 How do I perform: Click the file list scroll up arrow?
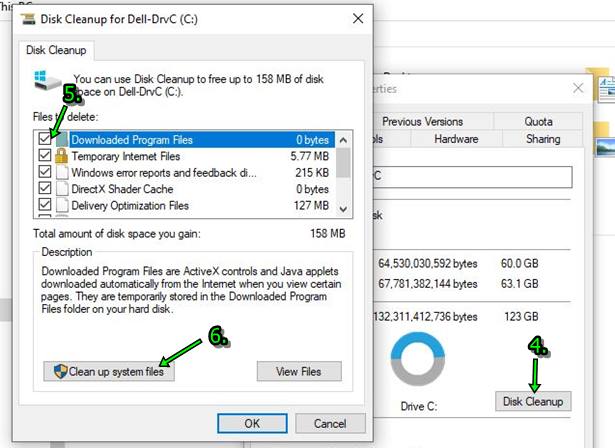[x=343, y=140]
